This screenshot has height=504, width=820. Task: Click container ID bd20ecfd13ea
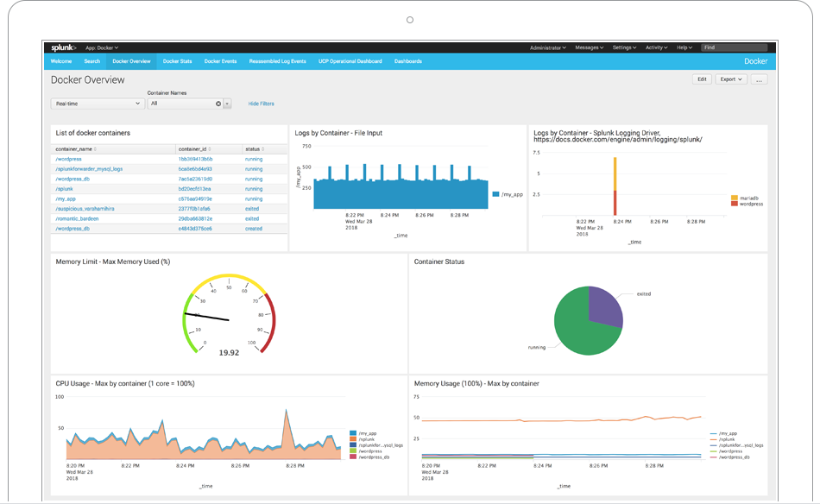(194, 189)
